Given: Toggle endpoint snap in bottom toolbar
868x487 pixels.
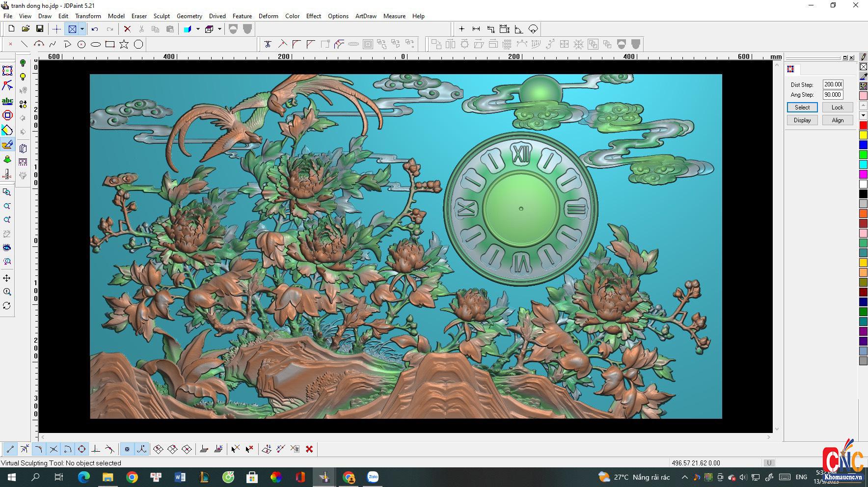Looking at the screenshot, I should [10, 449].
